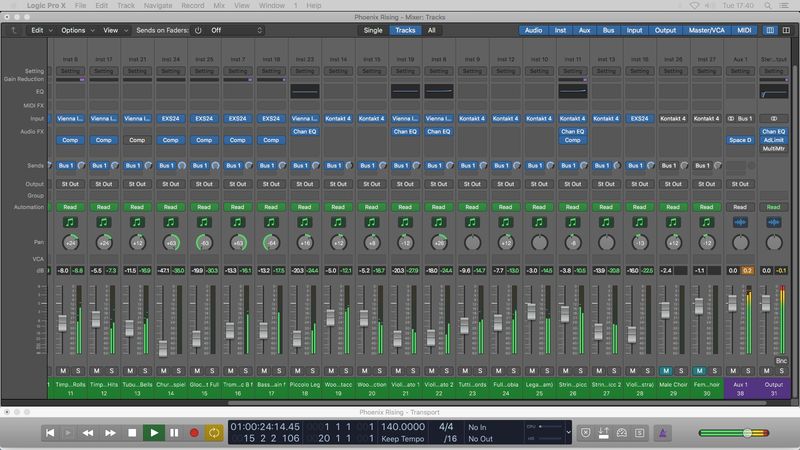800x450 pixels.
Task: Open Read automation menu on Timp Rolls channel
Action: coord(70,207)
